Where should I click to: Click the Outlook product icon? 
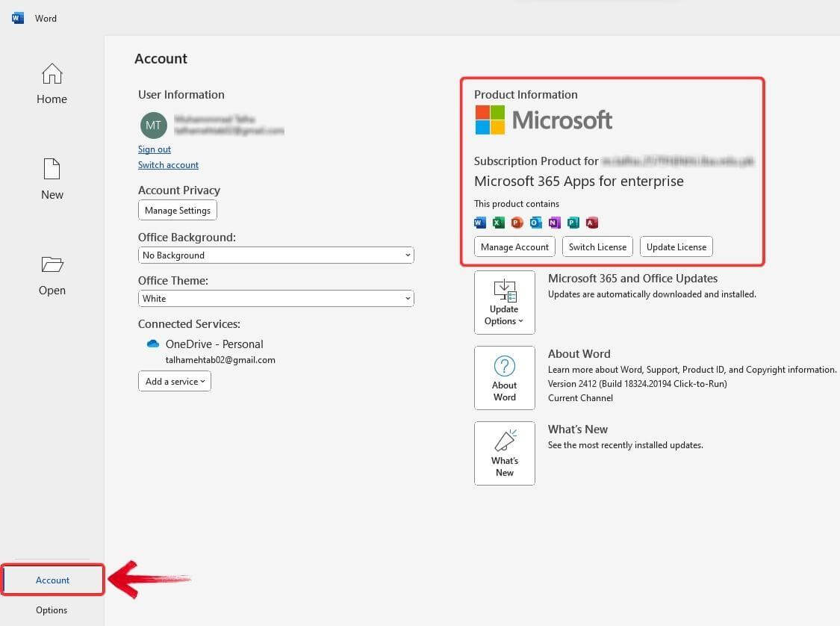click(535, 223)
